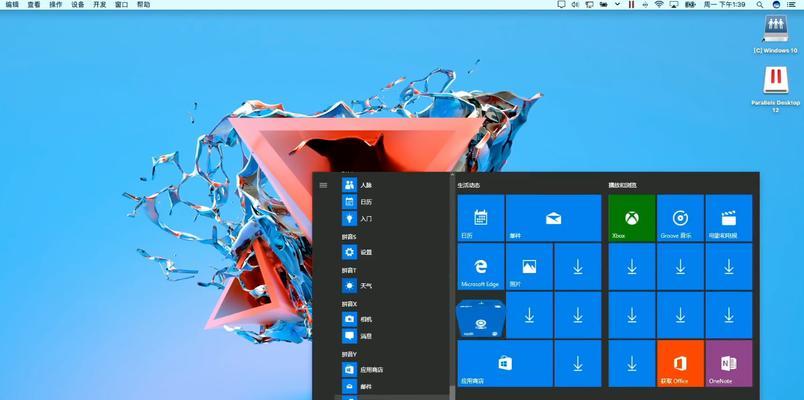This screenshot has width=804, height=400.
Task: Open the 查看 menu
Action: coord(34,5)
